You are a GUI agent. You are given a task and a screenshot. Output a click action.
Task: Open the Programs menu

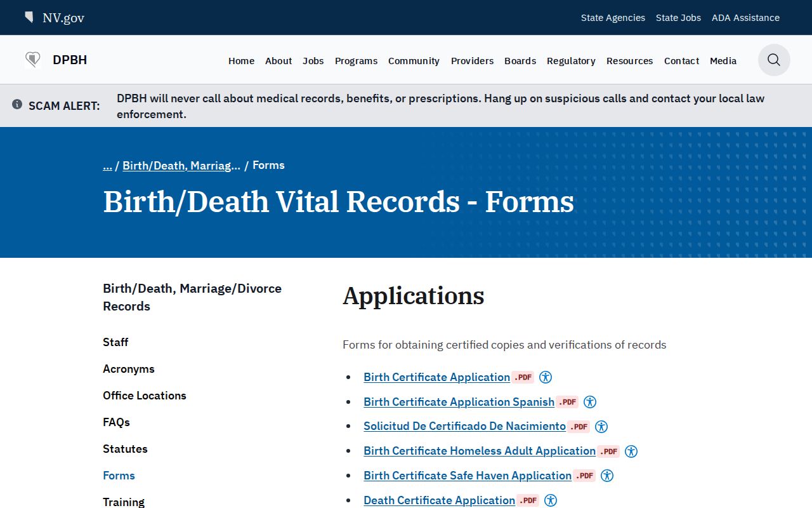coord(356,61)
